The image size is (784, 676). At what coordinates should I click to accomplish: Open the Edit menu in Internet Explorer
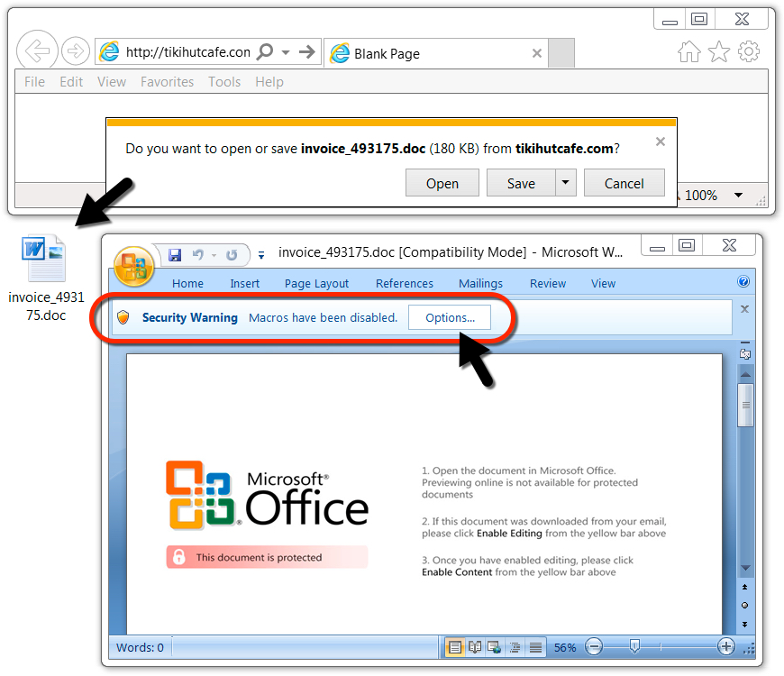click(71, 81)
